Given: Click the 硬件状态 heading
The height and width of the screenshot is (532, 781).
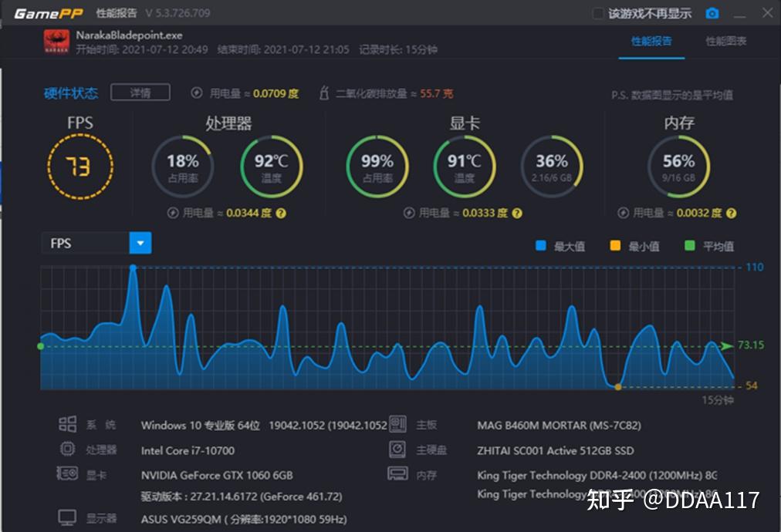Looking at the screenshot, I should point(71,93).
